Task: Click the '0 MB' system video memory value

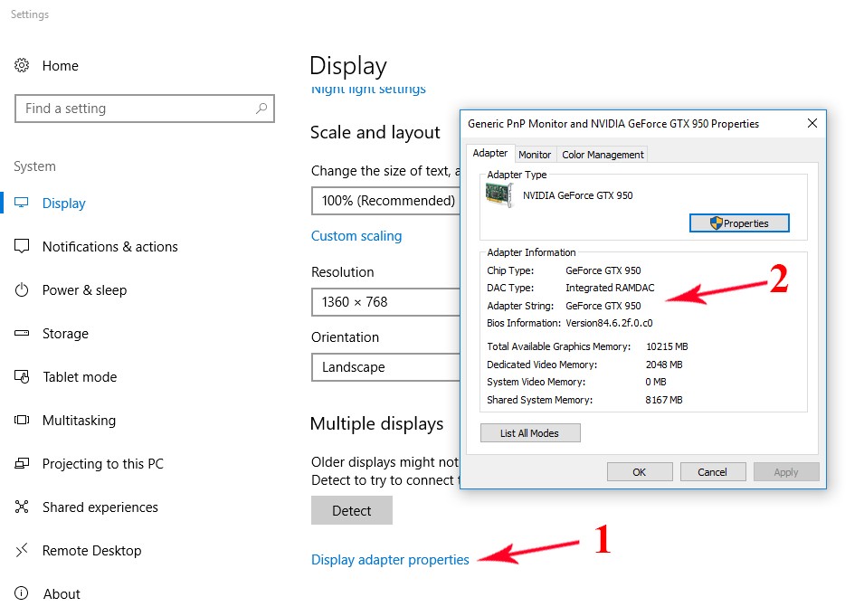Action: 656,382
